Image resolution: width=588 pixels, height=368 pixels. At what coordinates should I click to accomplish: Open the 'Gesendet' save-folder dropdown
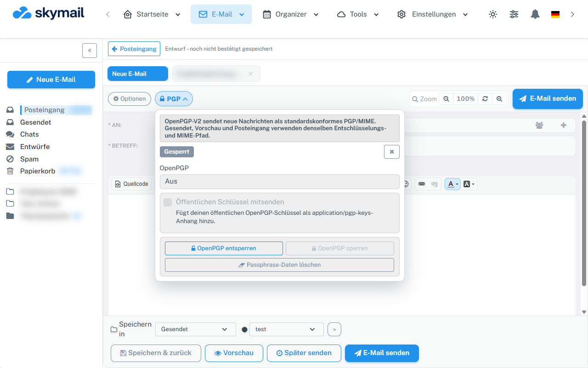pos(196,329)
